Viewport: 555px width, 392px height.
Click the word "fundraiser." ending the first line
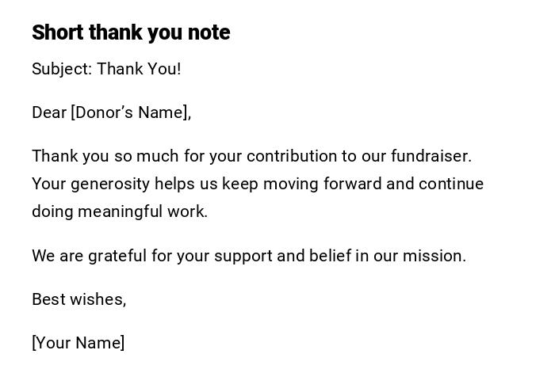point(431,156)
